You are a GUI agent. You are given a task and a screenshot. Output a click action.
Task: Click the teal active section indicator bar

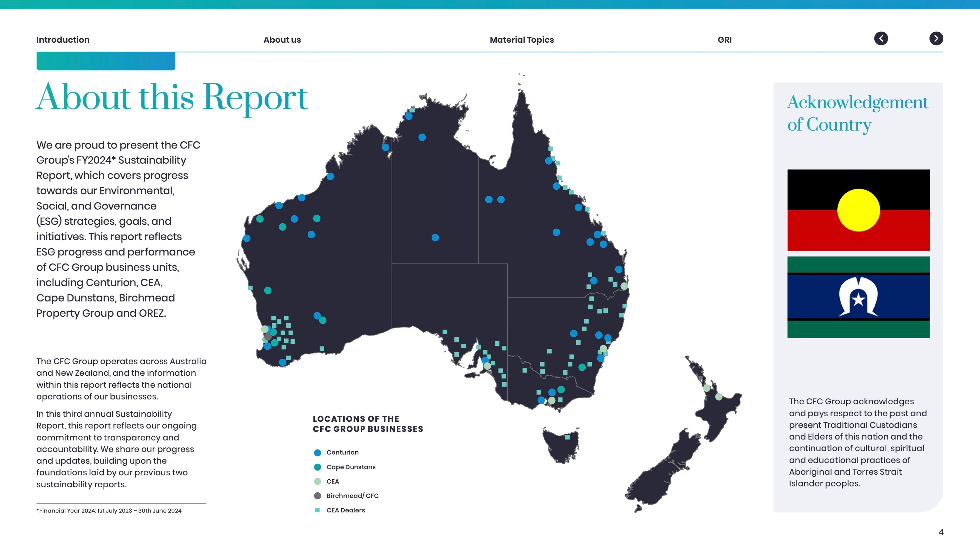pyautogui.click(x=106, y=61)
